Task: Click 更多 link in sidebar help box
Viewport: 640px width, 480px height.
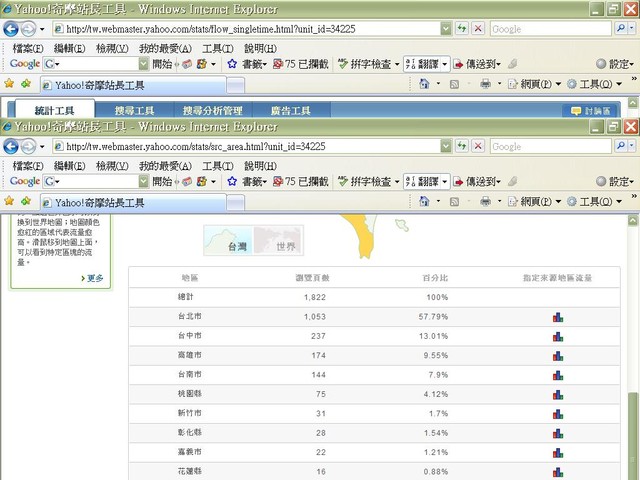Action: click(x=92, y=278)
